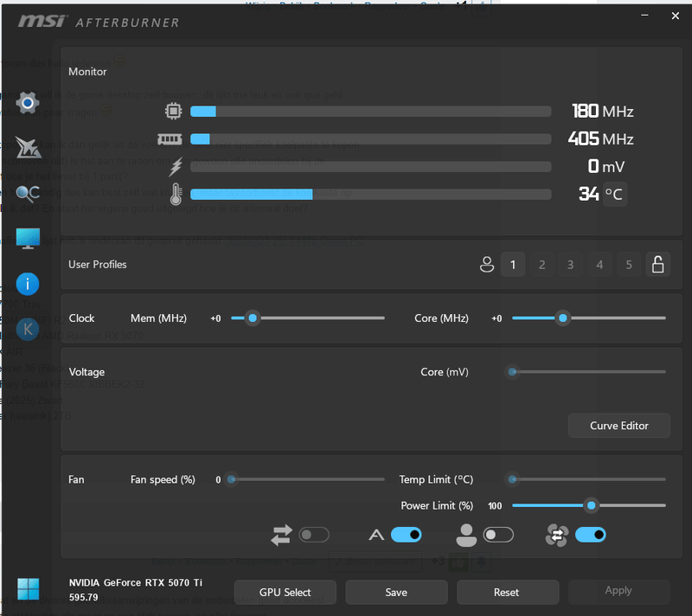Select user profile 4
Screen dimensions: 692x616
(599, 265)
